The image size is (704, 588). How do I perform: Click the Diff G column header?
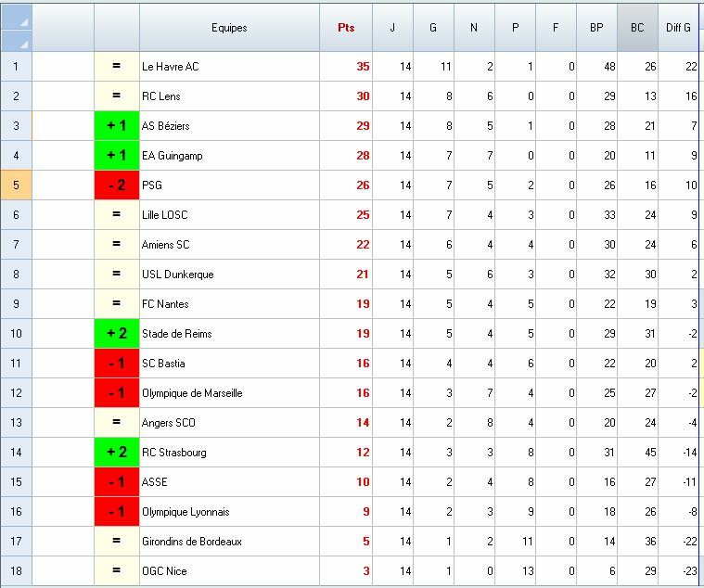(x=678, y=28)
